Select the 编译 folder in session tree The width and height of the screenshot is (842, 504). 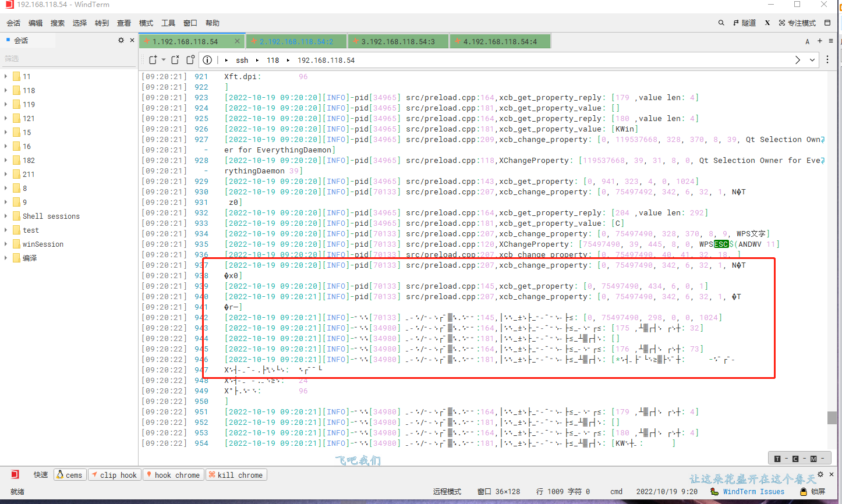point(24,258)
